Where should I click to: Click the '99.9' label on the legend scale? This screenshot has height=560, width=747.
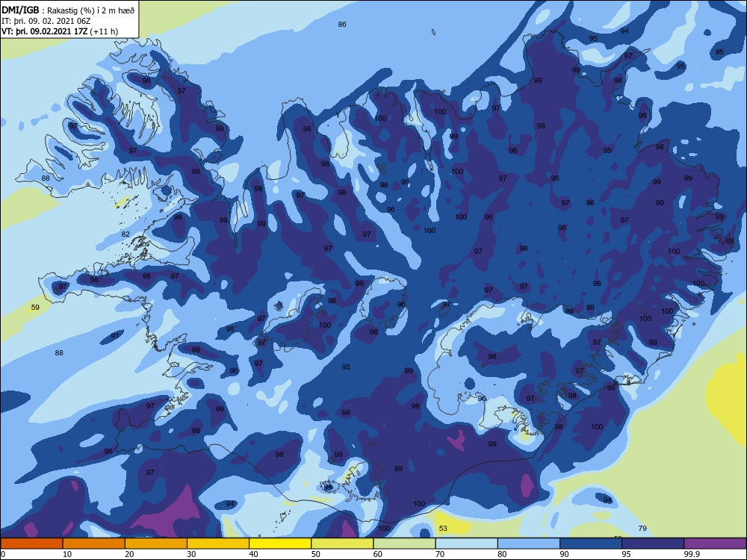pos(692,554)
